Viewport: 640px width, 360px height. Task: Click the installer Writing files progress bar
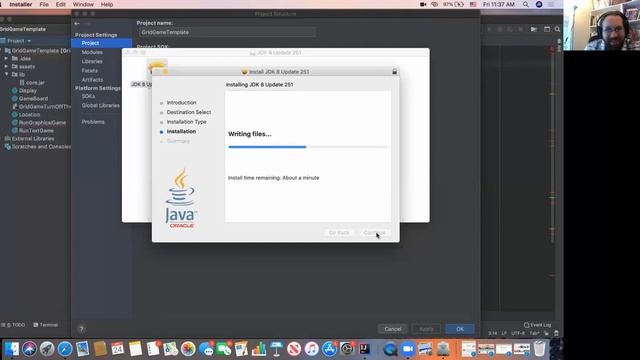(x=308, y=147)
